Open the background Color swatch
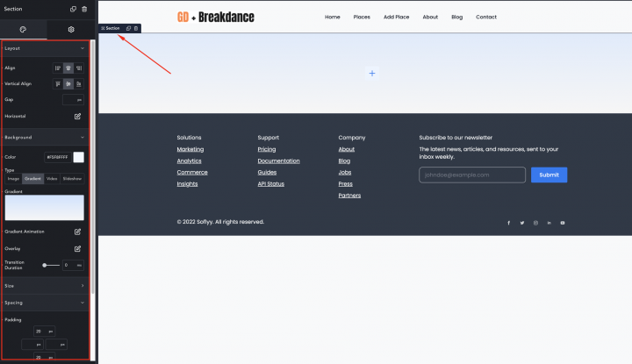Image resolution: width=632 pixels, height=364 pixels. pyautogui.click(x=78, y=157)
